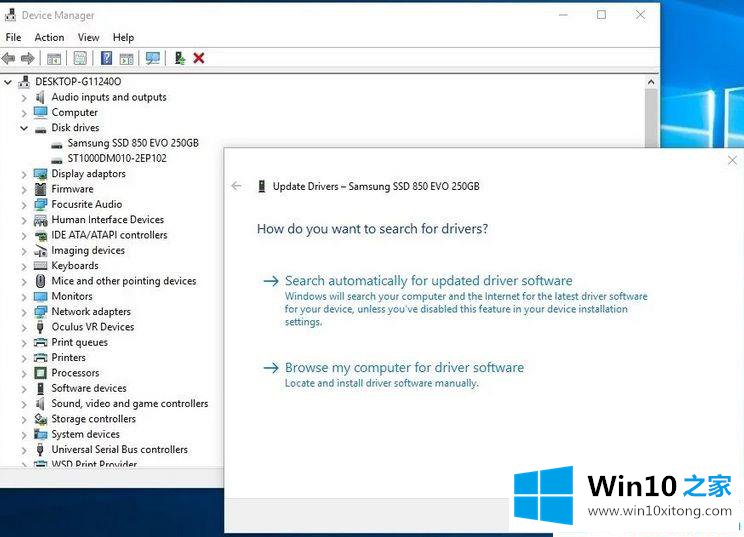
Task: Expand the Print queues category
Action: (24, 343)
